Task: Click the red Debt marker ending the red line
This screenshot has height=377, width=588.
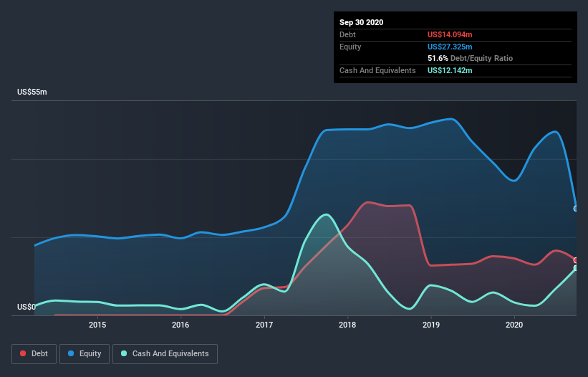Action: [576, 260]
